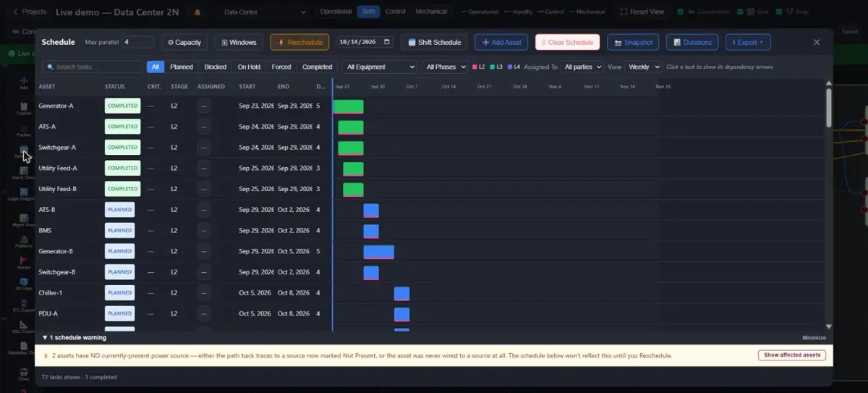Open the Platform sidebar icon
The width and height of the screenshot is (868, 393).
click(24, 241)
